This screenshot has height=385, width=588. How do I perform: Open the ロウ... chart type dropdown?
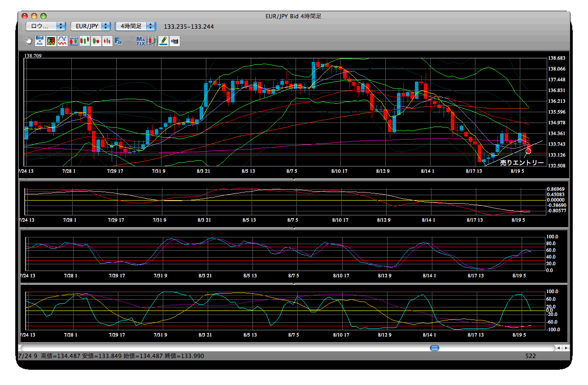tap(46, 26)
